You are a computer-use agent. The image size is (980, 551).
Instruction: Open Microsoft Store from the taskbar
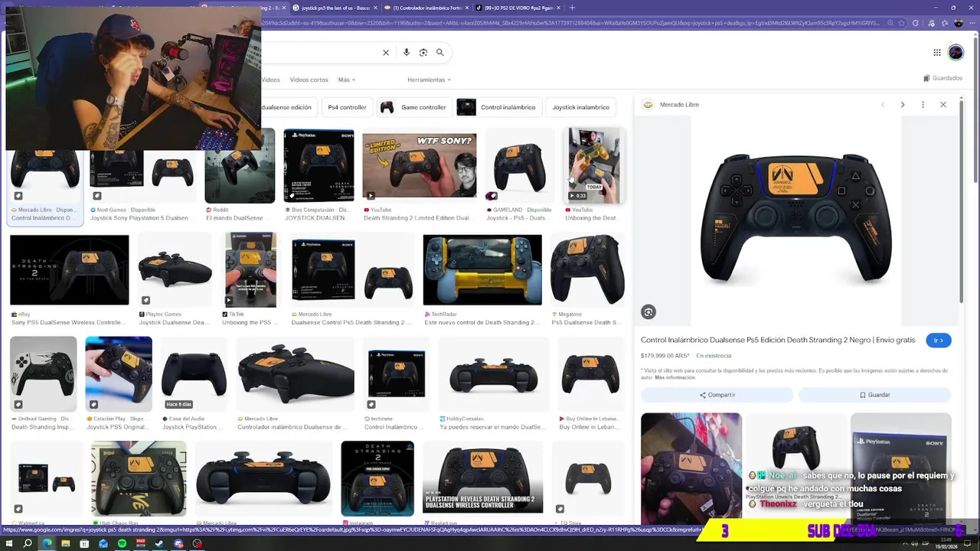84,543
